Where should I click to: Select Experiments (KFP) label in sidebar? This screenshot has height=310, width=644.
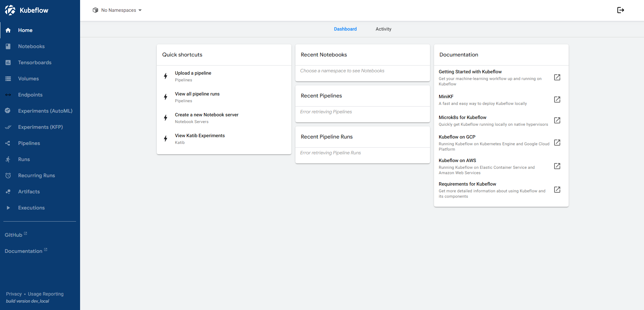40,127
